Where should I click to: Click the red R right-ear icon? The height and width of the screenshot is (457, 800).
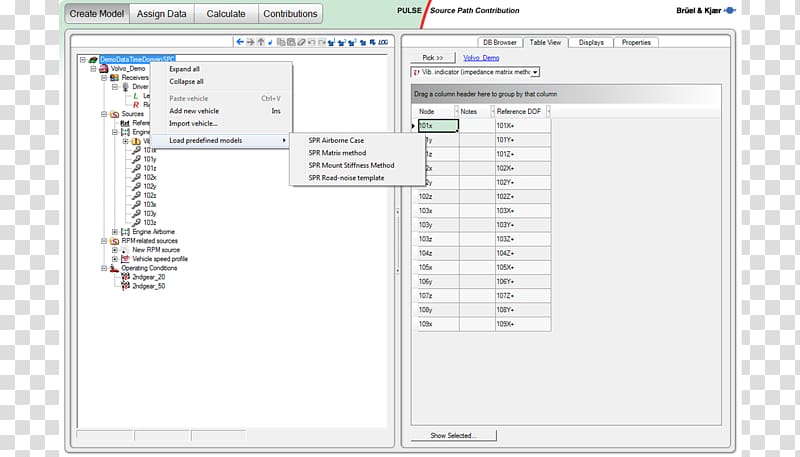136,105
